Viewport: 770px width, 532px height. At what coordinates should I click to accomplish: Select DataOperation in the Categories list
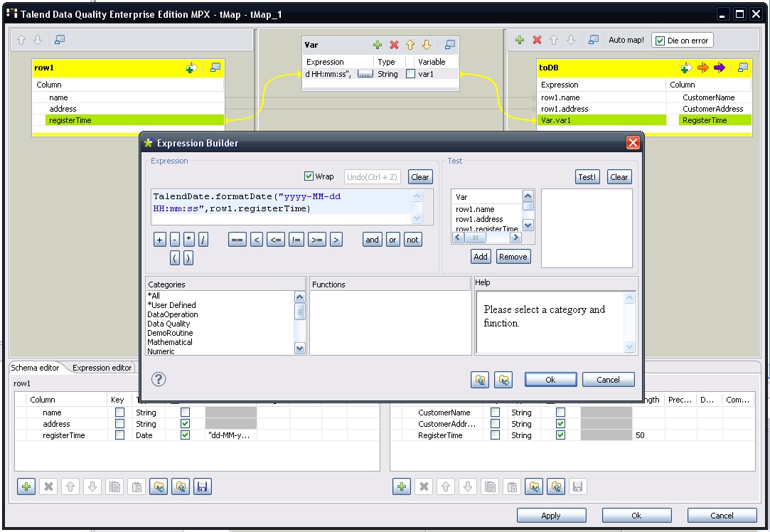tap(173, 314)
